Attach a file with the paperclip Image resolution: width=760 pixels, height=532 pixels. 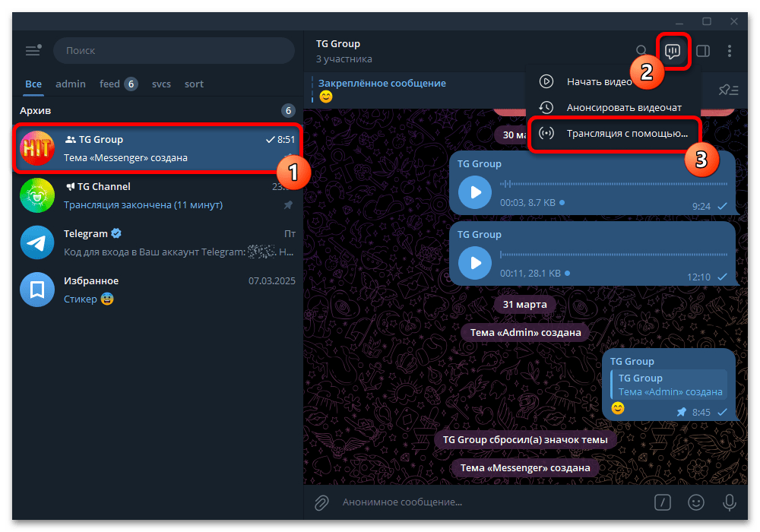(x=321, y=502)
